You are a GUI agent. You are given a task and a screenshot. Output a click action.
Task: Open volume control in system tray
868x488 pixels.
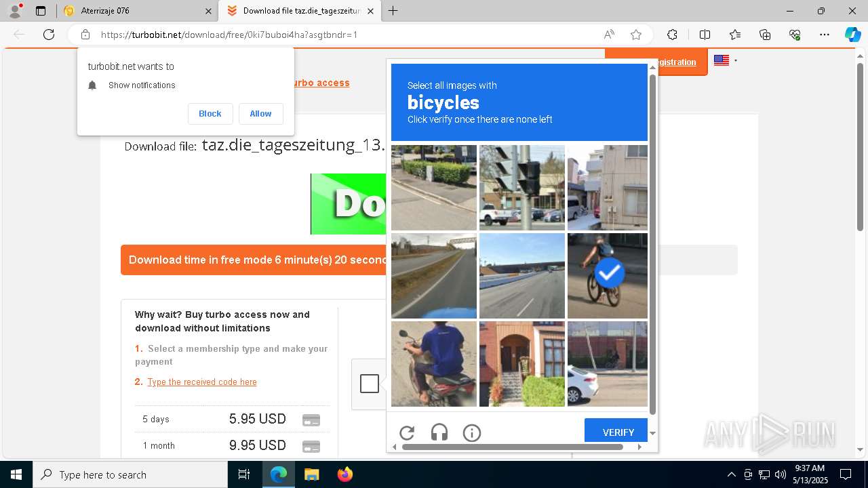(x=780, y=474)
